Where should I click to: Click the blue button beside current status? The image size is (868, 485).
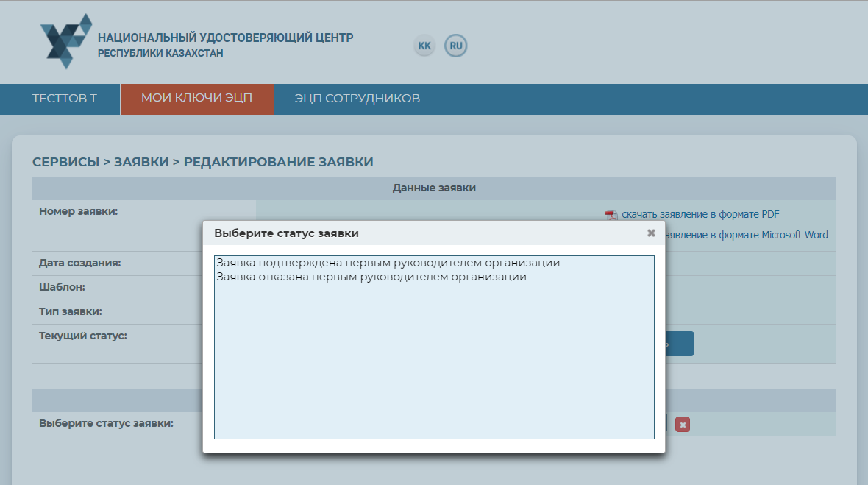pyautogui.click(x=680, y=344)
